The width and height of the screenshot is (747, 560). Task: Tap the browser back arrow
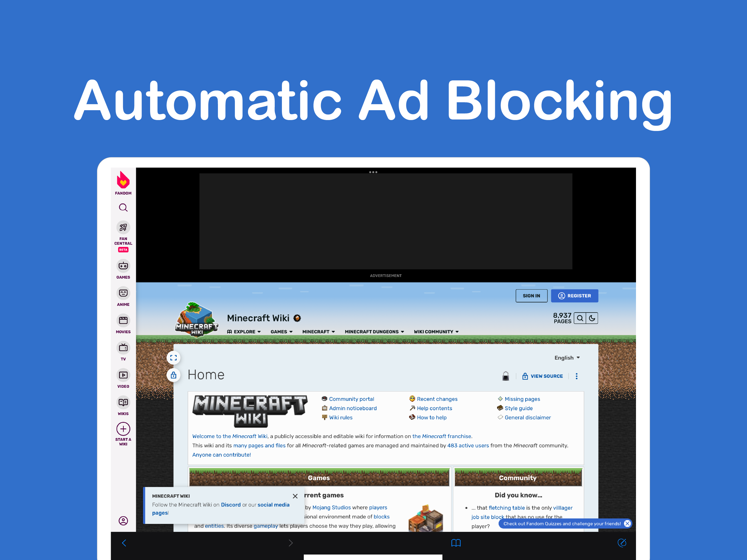[124, 543]
